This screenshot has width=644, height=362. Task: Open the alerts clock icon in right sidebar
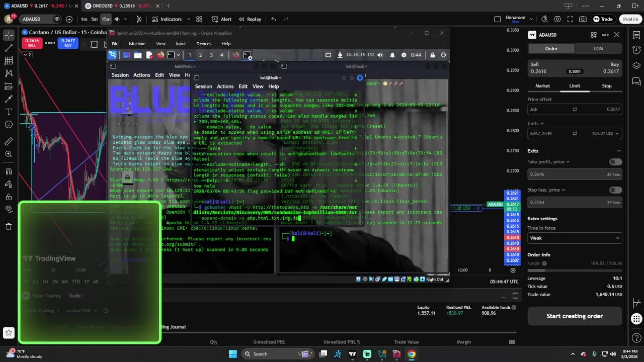pos(636,50)
